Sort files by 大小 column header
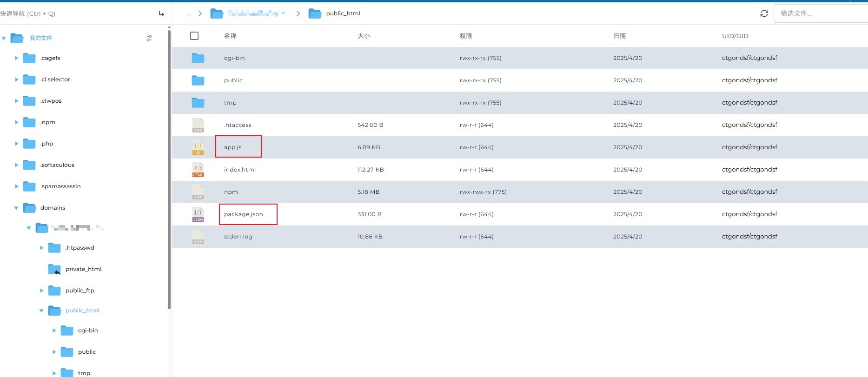The image size is (868, 377). [x=364, y=36]
